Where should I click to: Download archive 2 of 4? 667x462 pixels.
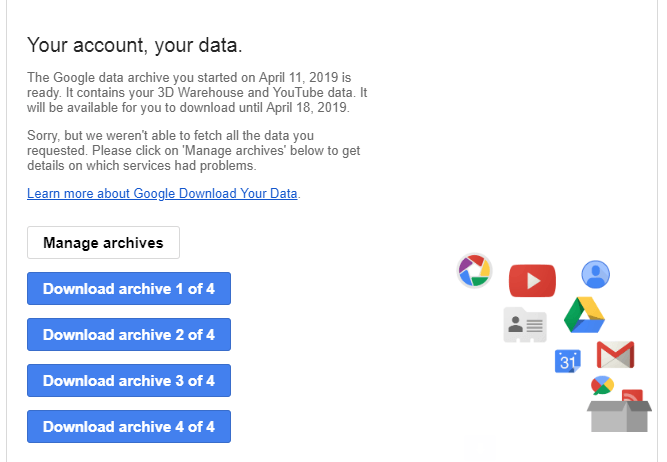point(129,335)
